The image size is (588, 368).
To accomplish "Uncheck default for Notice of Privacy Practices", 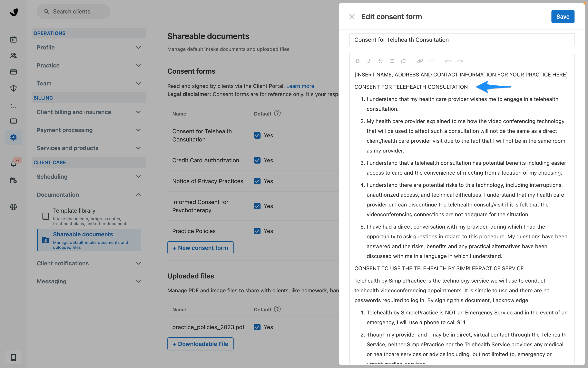I will [x=257, y=181].
